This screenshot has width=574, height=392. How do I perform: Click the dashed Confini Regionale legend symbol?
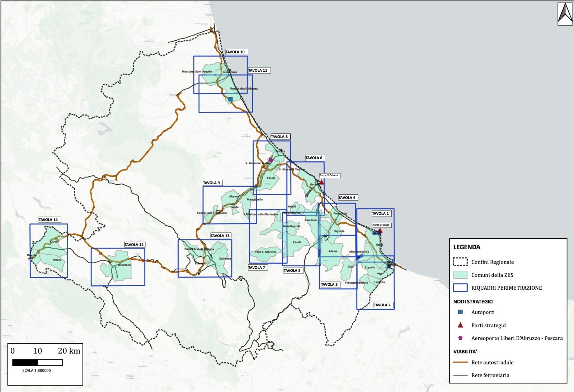pyautogui.click(x=460, y=262)
